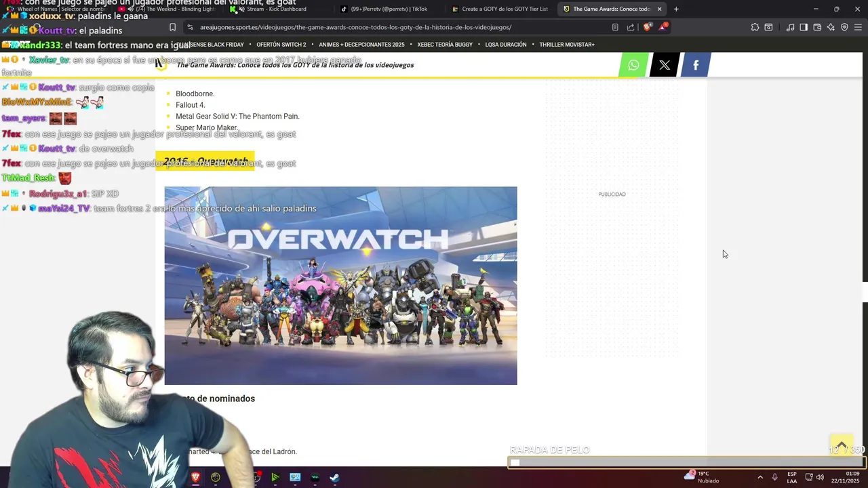Click the bookmark icon left of URL
The image size is (868, 488).
click(x=172, y=27)
